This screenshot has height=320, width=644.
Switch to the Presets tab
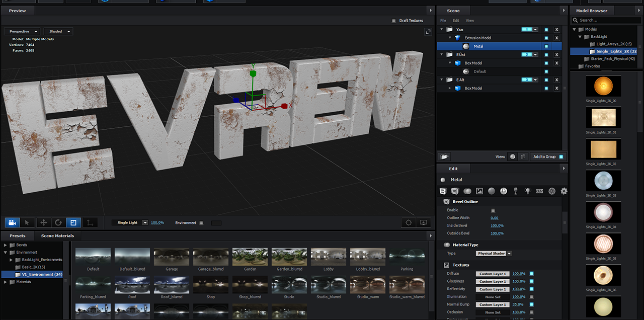pyautogui.click(x=18, y=235)
